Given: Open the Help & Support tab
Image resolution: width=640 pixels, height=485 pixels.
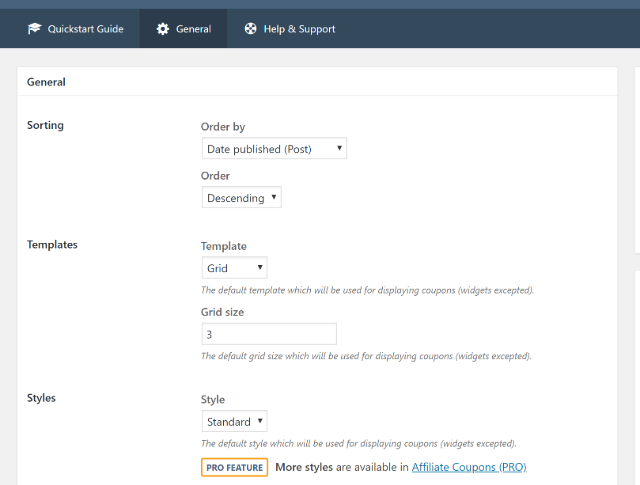Looking at the screenshot, I should point(289,29).
